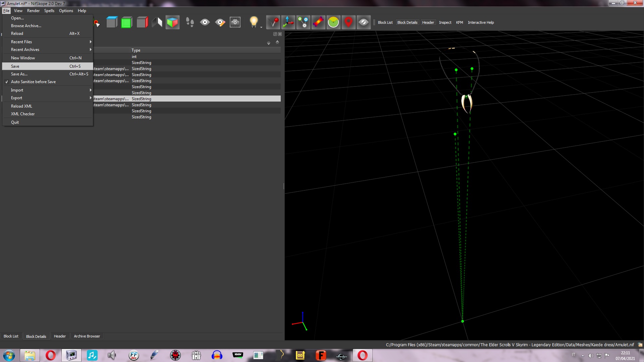
Task: Toggle the green circular gauge icon
Action: point(333,22)
